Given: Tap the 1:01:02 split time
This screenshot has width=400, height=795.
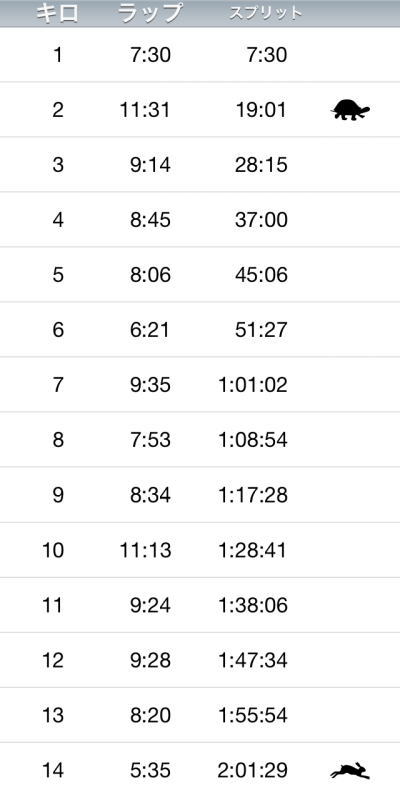Looking at the screenshot, I should (x=253, y=385).
